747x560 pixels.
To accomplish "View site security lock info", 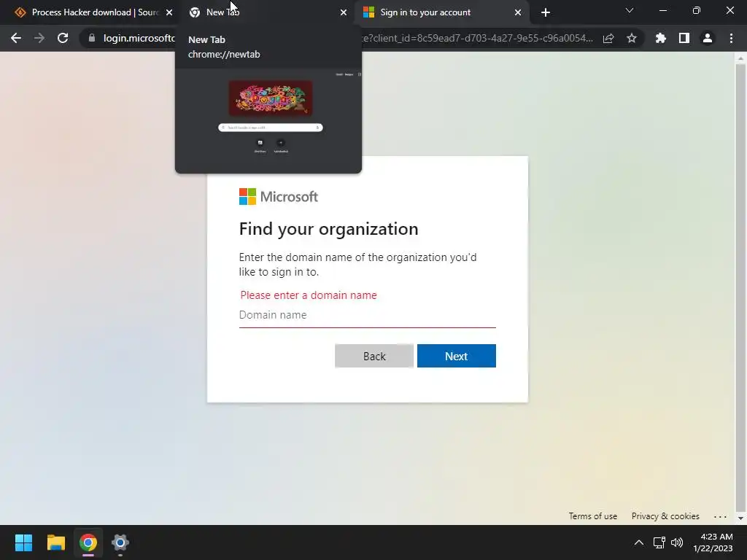I will [x=92, y=38].
